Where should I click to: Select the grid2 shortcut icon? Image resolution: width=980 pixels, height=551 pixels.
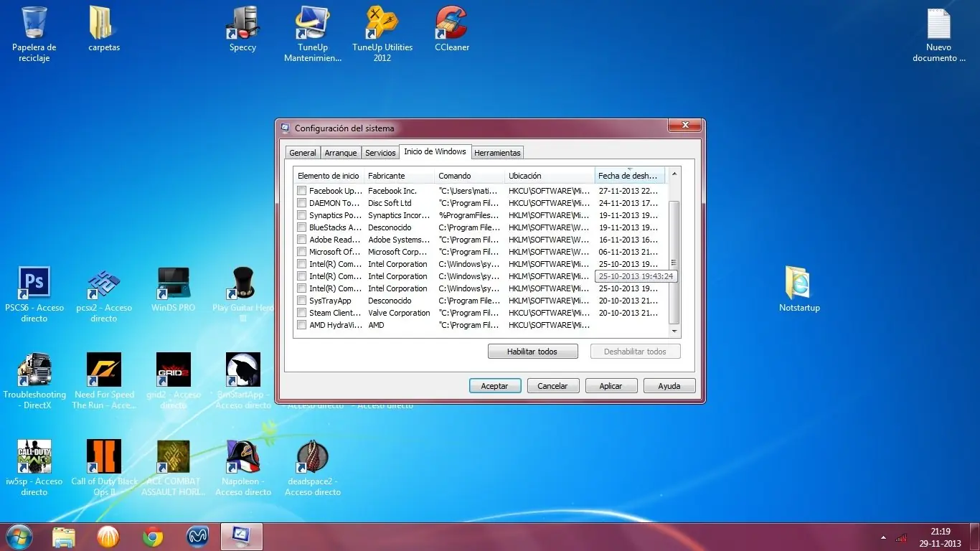coord(174,382)
